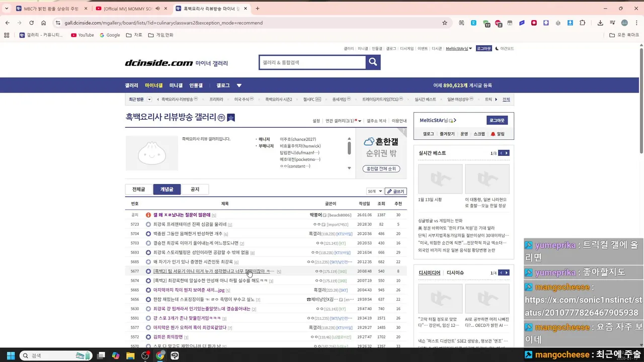
Task: Click 갤주소 복사 link
Action: (x=376, y=121)
